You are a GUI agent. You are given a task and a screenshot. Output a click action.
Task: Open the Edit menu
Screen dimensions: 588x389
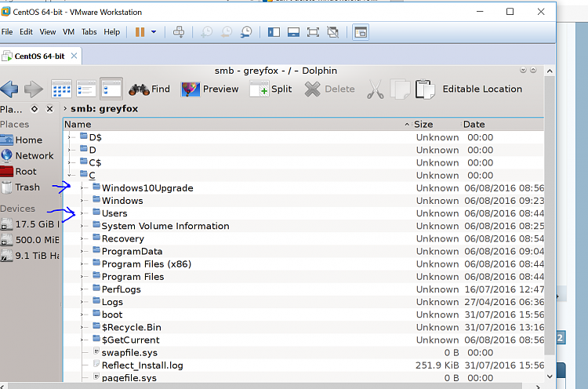click(x=26, y=32)
